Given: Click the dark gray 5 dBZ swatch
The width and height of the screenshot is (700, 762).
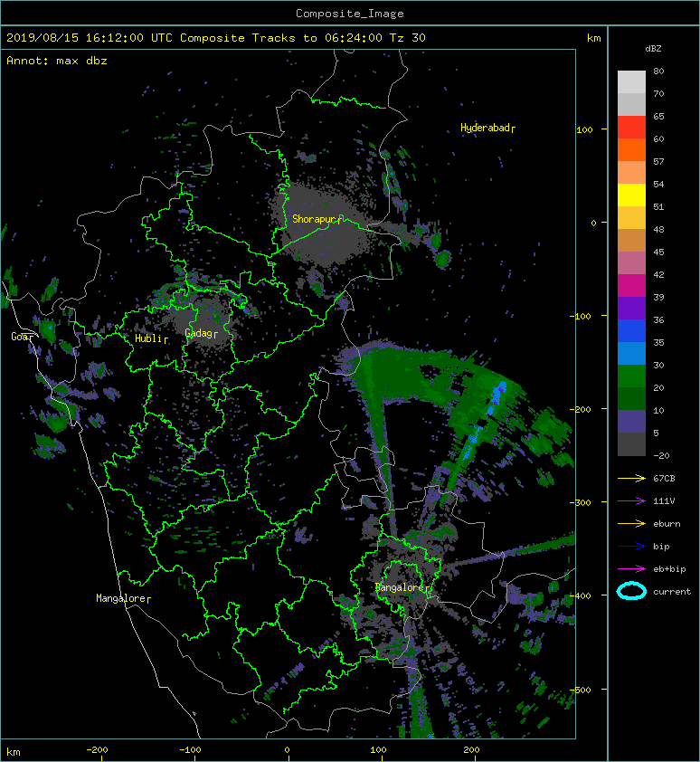Looking at the screenshot, I should tap(631, 443).
